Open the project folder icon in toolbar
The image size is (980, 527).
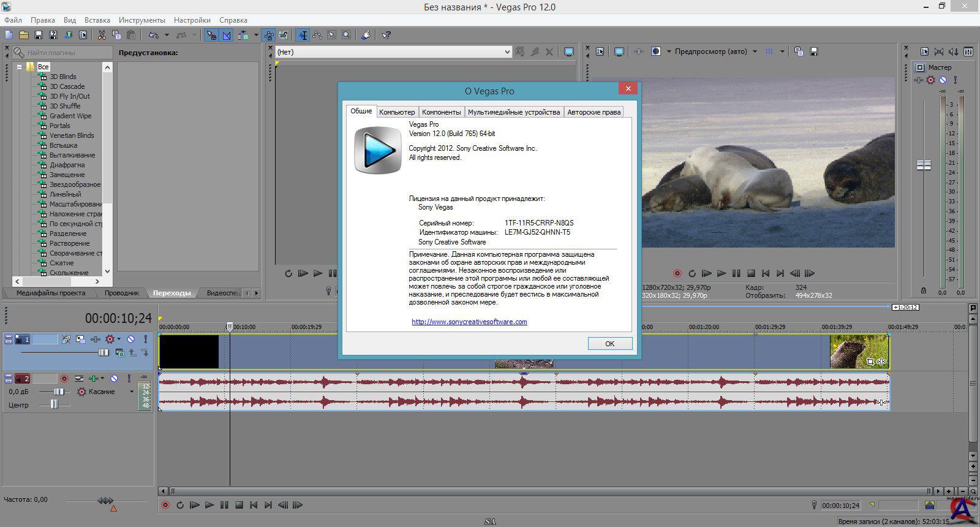[24, 35]
